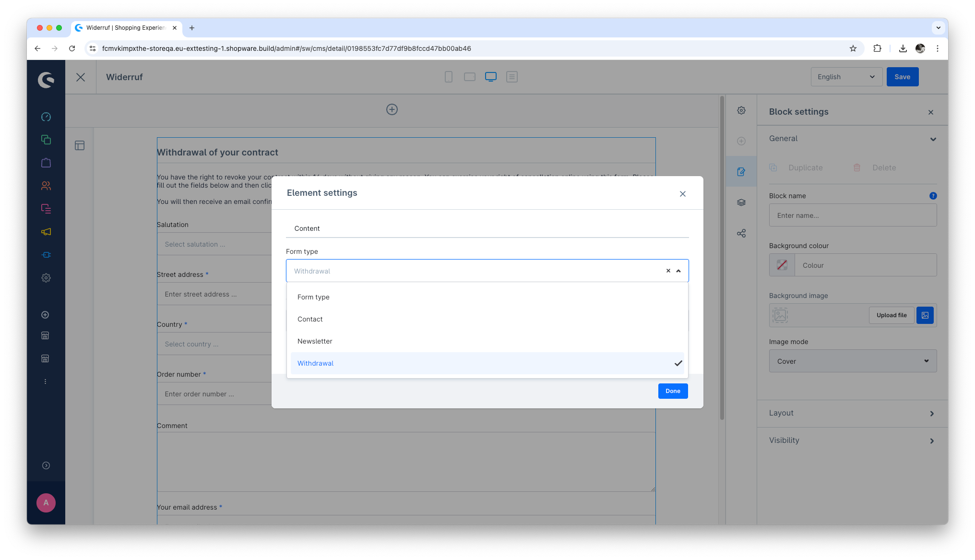Open the Marketing megaphone icon
Image resolution: width=975 pixels, height=560 pixels.
pyautogui.click(x=46, y=232)
